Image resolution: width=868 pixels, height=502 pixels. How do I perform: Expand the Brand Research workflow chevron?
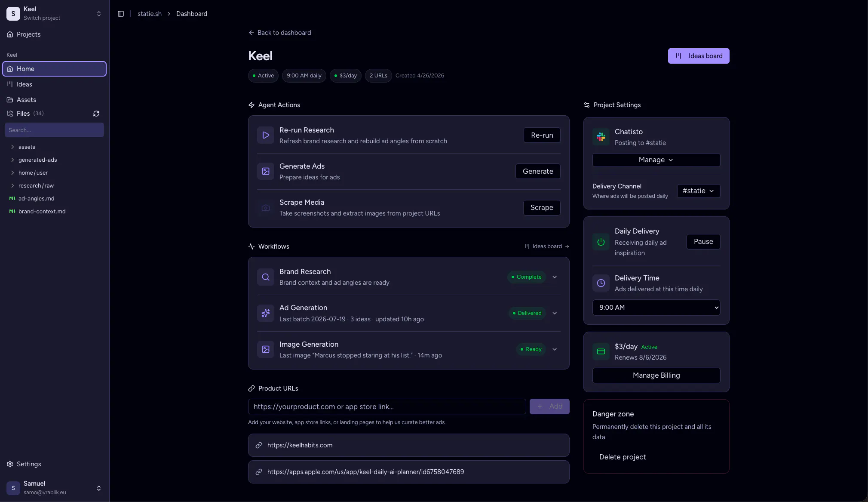click(555, 277)
